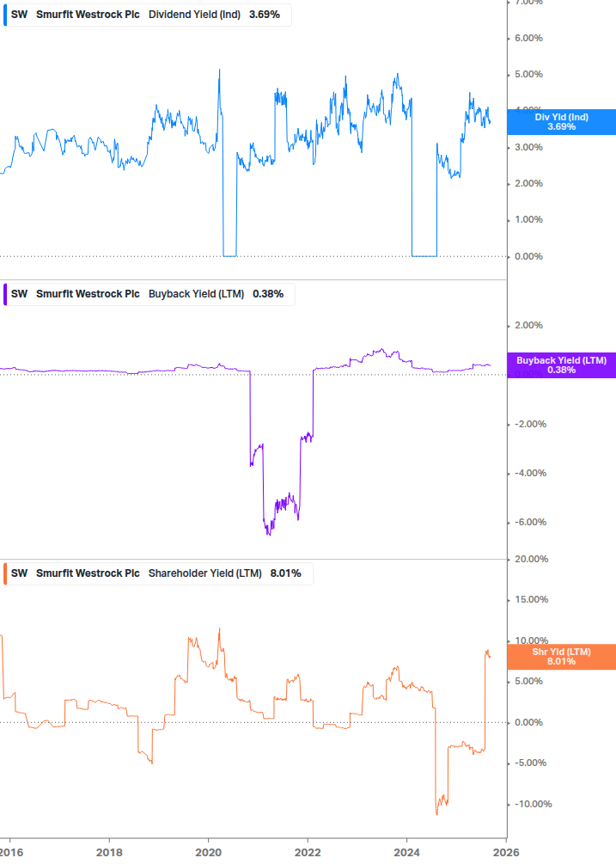
Task: Click the 2020 label on the time axis
Action: pos(208,853)
